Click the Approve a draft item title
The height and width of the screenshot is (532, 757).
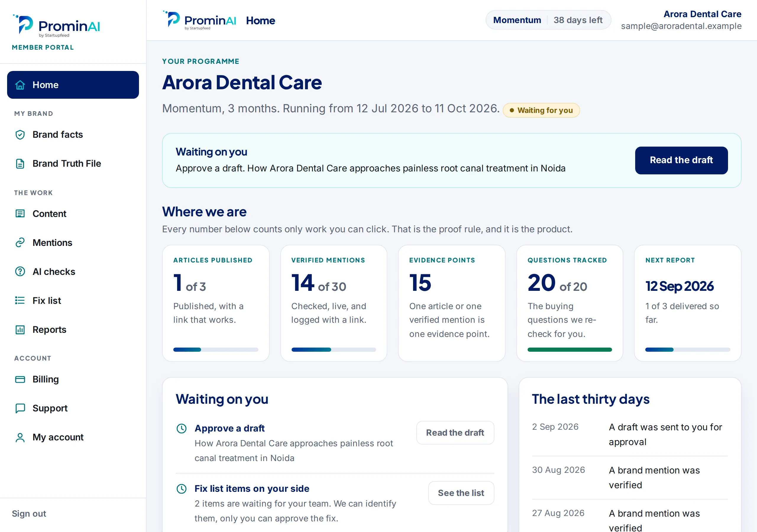pos(229,428)
